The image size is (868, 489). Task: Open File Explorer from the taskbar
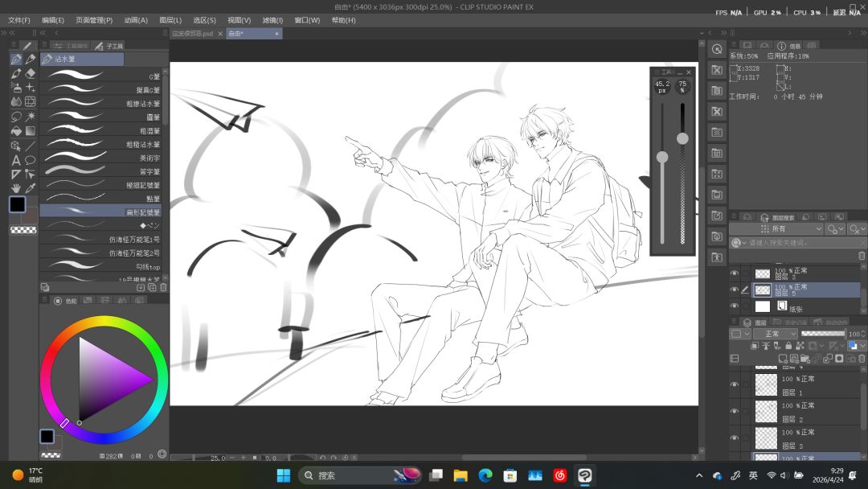click(x=461, y=475)
